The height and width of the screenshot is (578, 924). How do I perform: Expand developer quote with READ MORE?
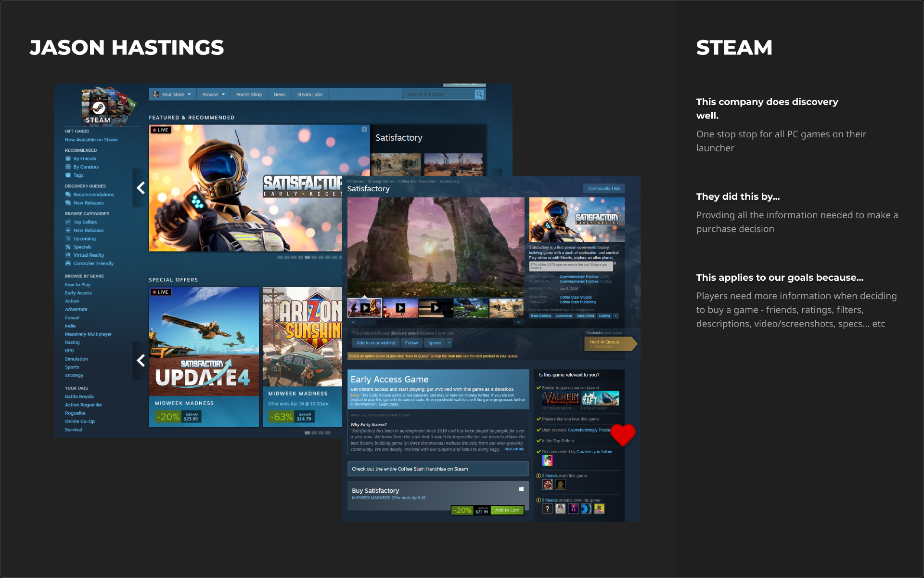(514, 449)
